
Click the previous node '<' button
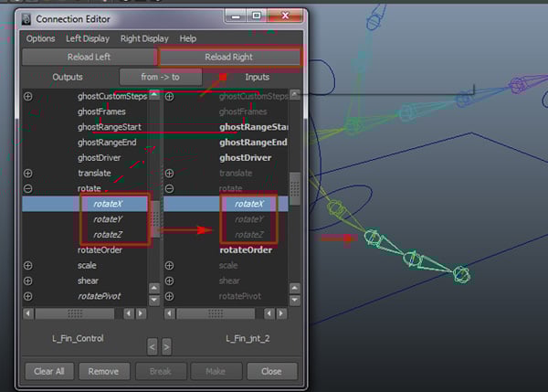click(152, 347)
